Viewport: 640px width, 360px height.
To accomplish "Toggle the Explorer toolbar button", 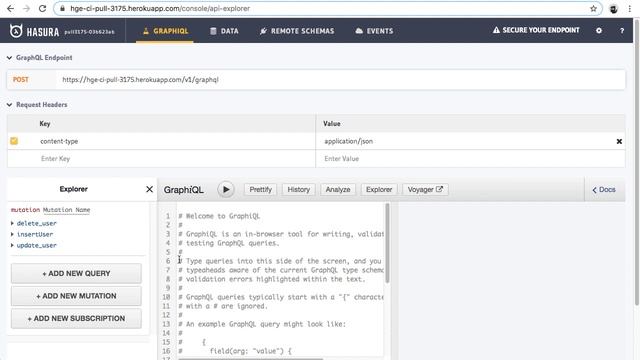I will (x=379, y=189).
